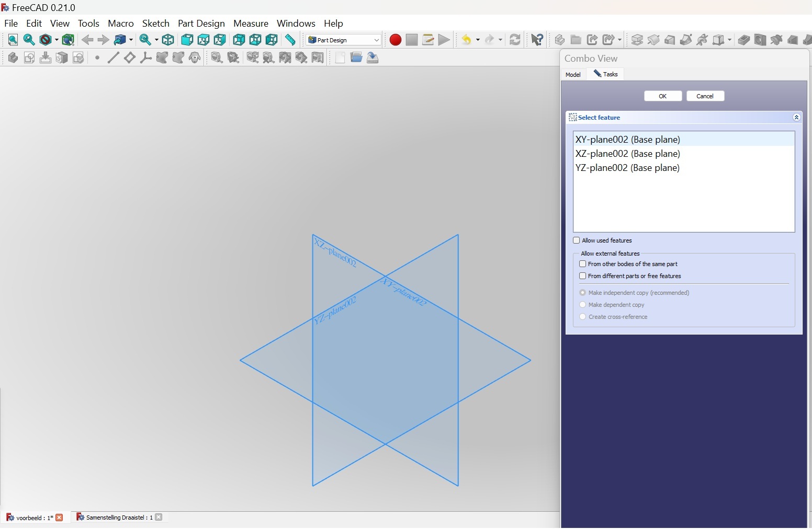The image size is (812, 529).
Task: Switch to Left view cube icon
Action: tap(272, 40)
